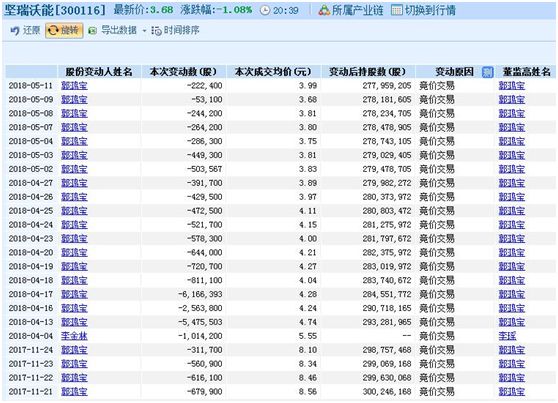Click the clock icon next to 20:39
This screenshot has height=403, width=558.
265,10
